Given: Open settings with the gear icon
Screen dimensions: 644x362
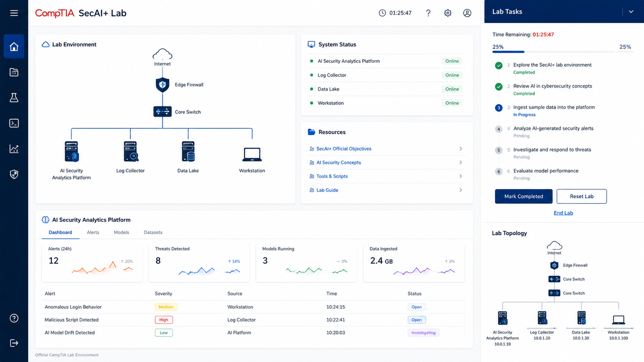Looking at the screenshot, I should 448,13.
